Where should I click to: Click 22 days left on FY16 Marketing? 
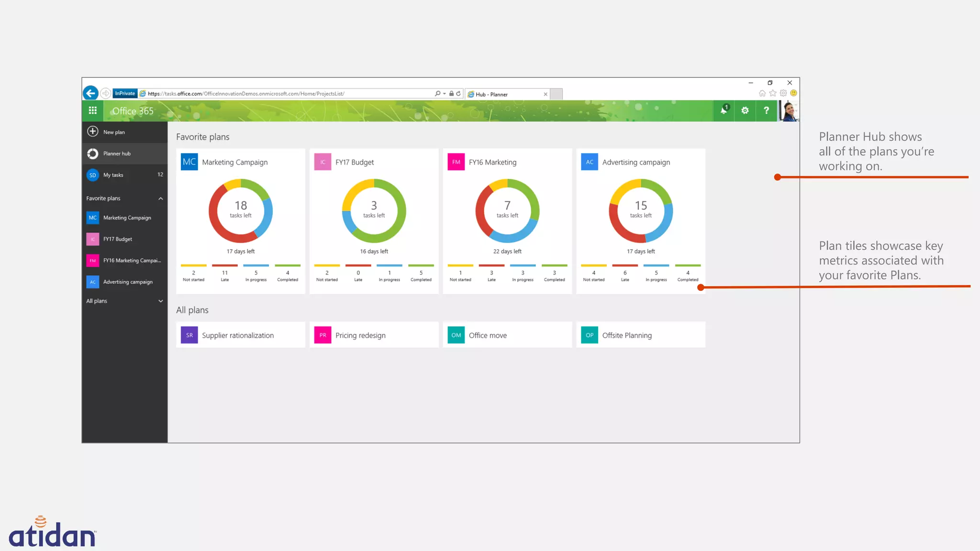pyautogui.click(x=507, y=251)
